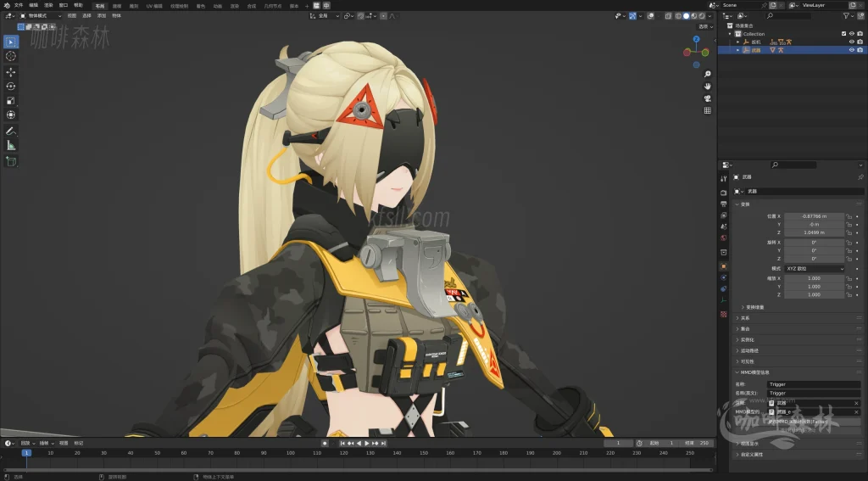The width and height of the screenshot is (868, 481).
Task: Add a new workspace with plus button
Action: point(307,6)
